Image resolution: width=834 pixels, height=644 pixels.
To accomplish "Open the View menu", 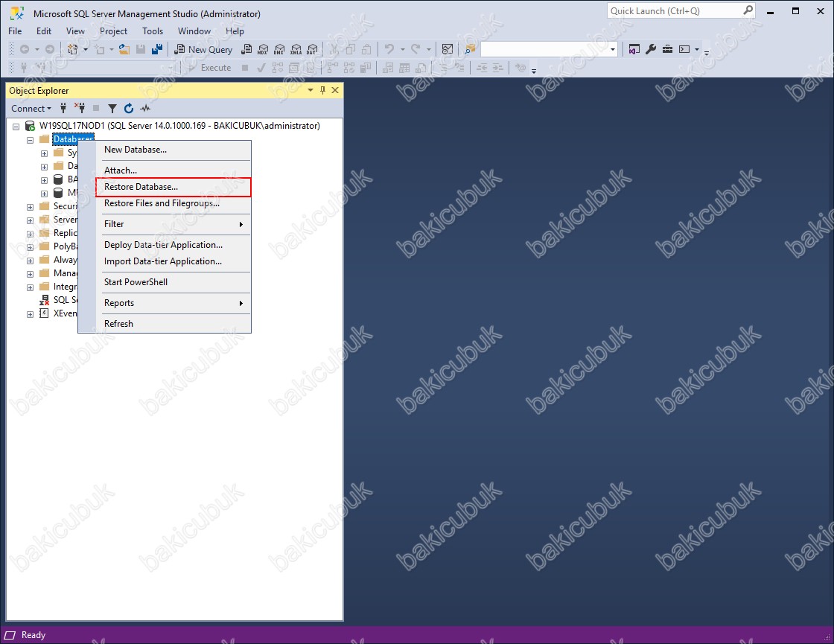I will [x=75, y=31].
